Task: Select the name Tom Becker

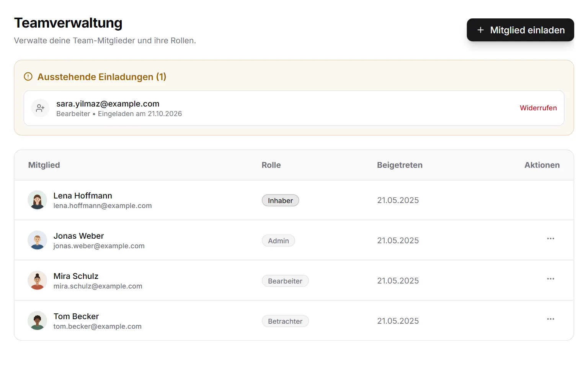Action: click(x=76, y=316)
